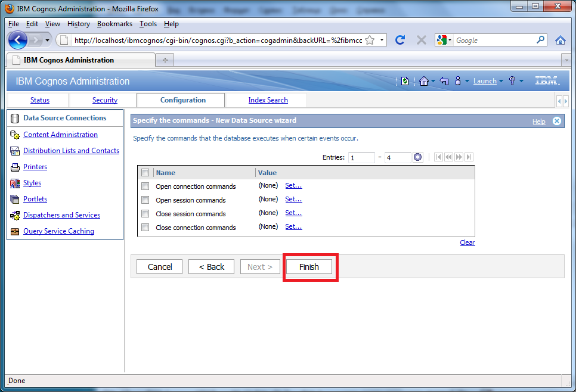Click the Firefox back arrow button
Image resolution: width=576 pixels, height=392 pixels.
[x=18, y=40]
